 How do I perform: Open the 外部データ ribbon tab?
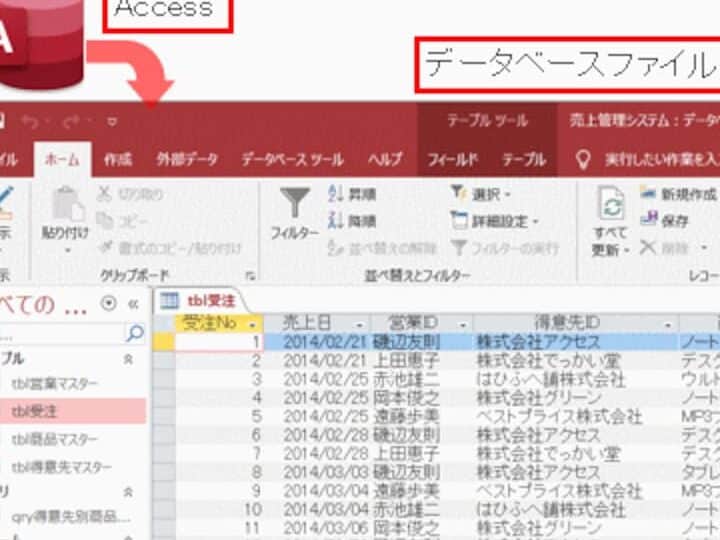[186, 160]
